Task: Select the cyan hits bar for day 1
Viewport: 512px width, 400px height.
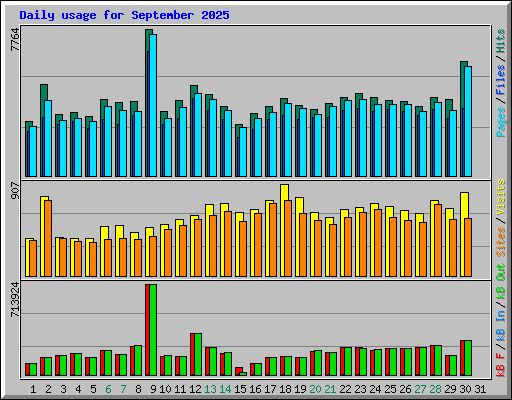Action: pos(33,151)
